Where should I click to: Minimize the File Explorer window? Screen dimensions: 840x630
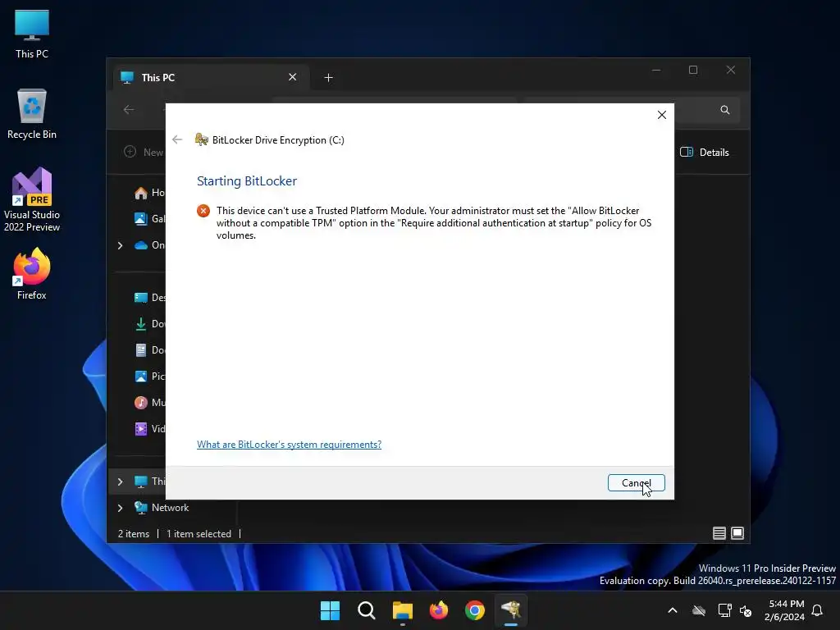pos(656,71)
